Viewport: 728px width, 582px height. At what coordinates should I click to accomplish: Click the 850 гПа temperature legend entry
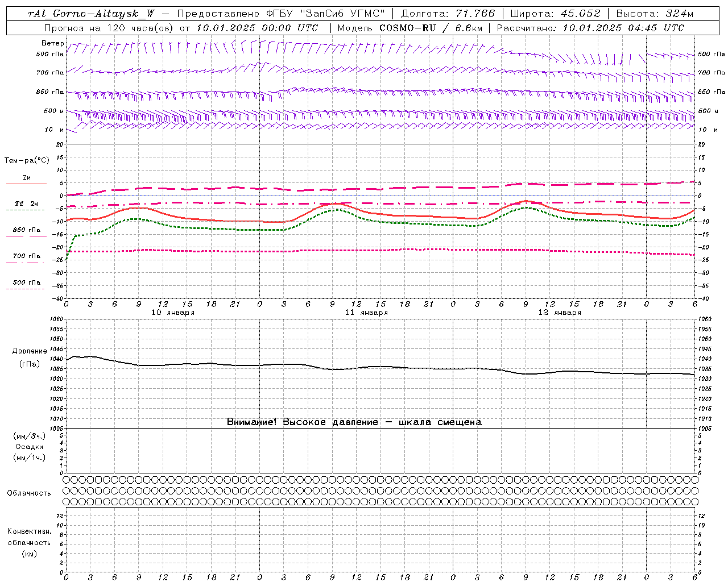coord(27,230)
